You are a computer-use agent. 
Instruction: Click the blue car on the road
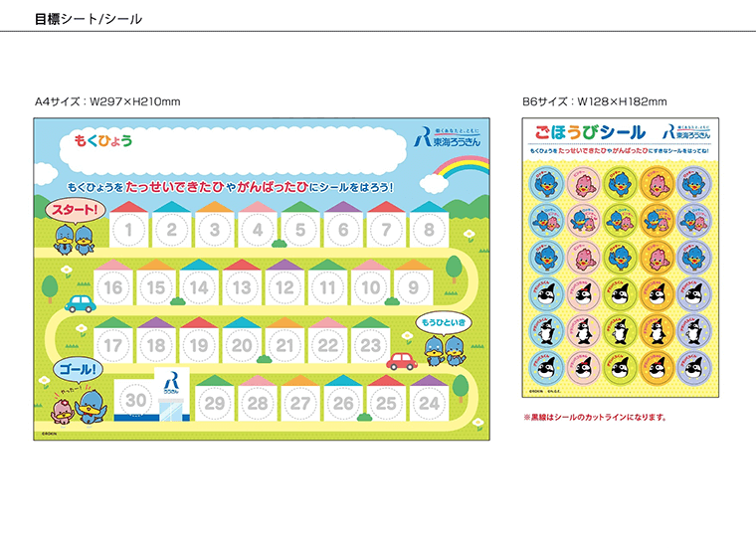80,303
